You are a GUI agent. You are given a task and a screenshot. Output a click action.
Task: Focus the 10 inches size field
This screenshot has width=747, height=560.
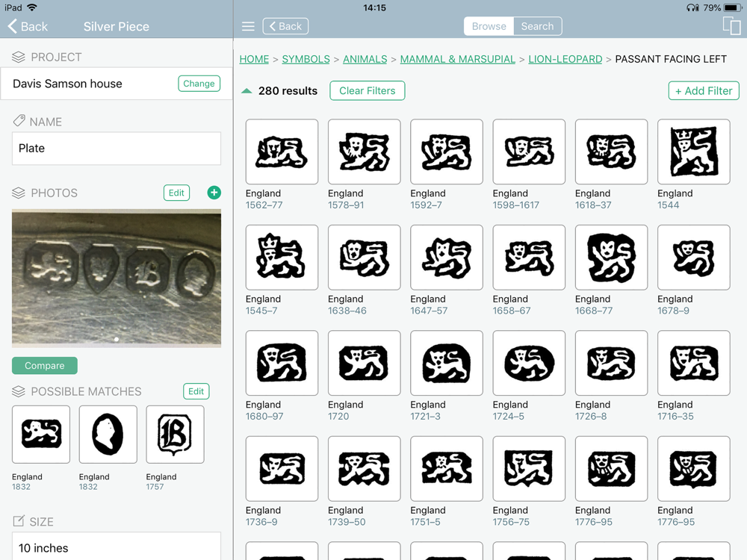117,547
